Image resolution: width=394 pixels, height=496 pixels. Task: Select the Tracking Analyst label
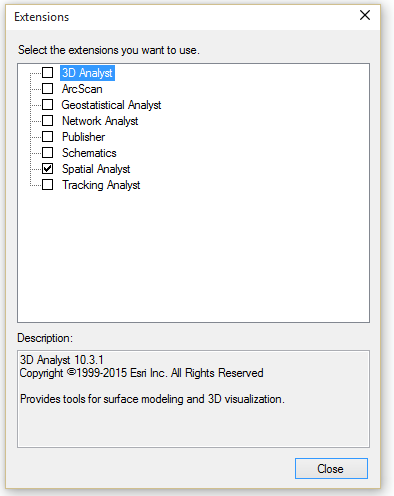(x=101, y=185)
